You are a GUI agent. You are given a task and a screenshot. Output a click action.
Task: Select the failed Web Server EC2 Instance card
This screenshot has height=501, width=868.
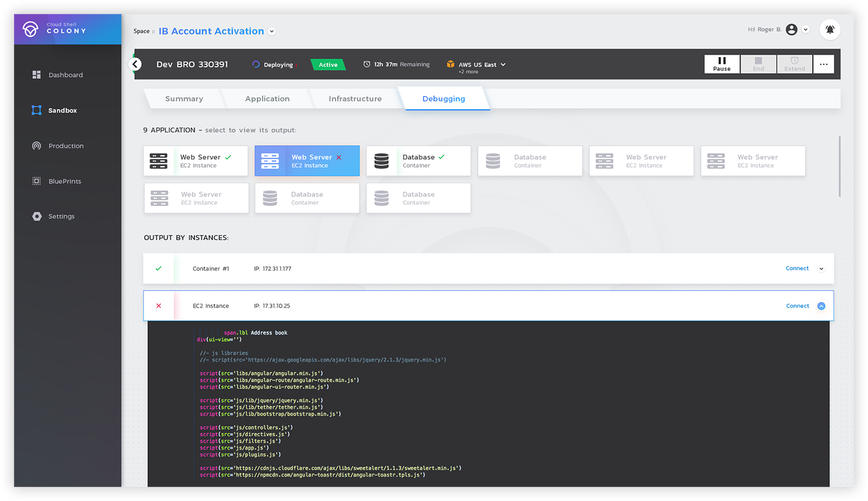(307, 161)
